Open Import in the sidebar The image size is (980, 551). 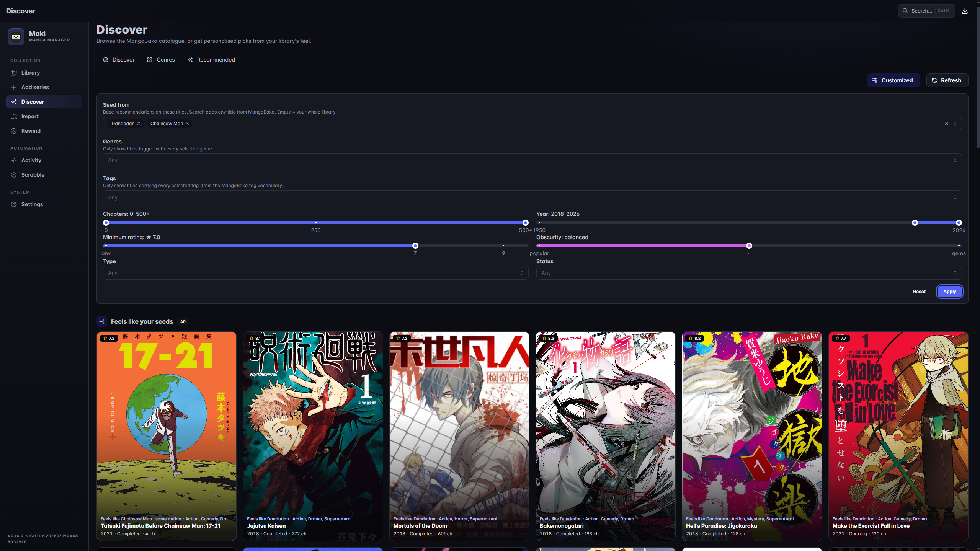(44, 116)
